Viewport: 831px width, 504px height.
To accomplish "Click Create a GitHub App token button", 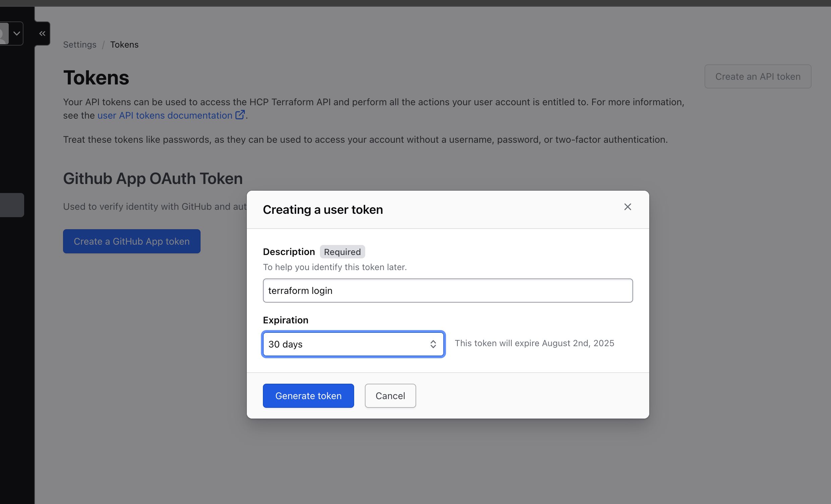I will pyautogui.click(x=131, y=241).
